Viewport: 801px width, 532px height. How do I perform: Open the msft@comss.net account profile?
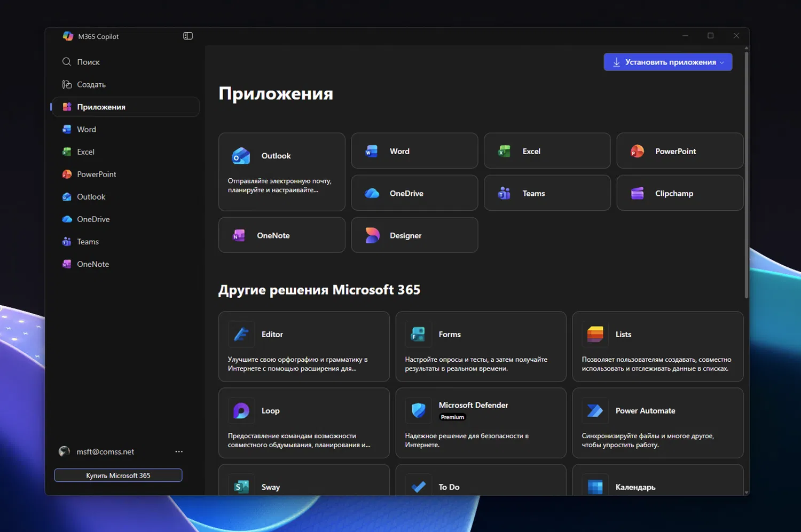point(97,451)
